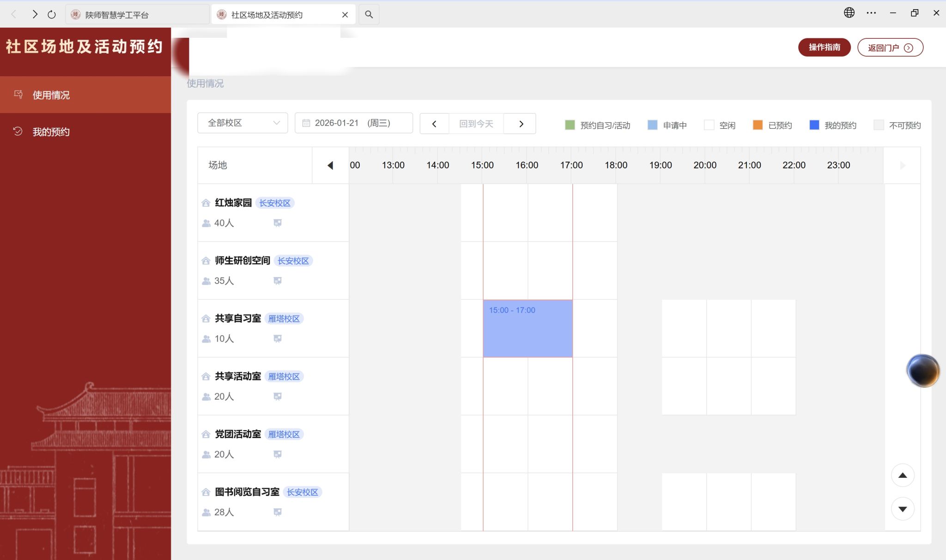
Task: Click the globe icon in title bar
Action: (849, 13)
